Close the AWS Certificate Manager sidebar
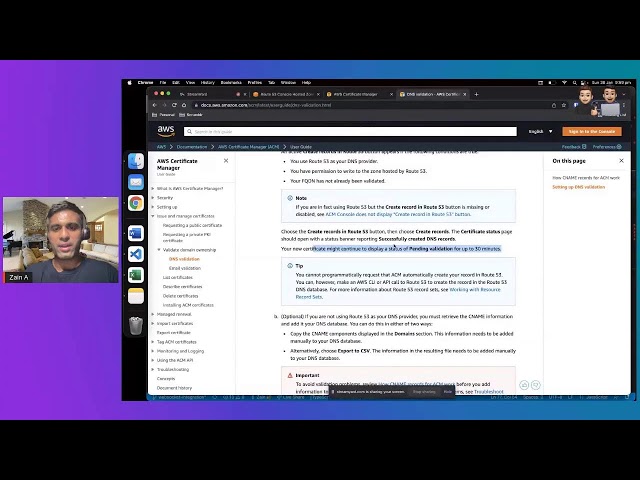The width and height of the screenshot is (640, 480). 226,161
